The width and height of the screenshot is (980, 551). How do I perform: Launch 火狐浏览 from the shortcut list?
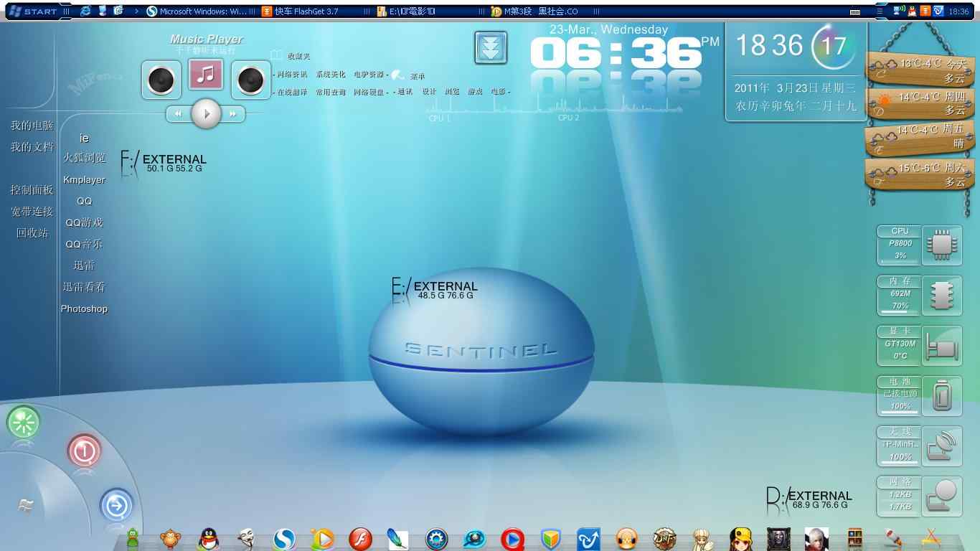[84, 158]
